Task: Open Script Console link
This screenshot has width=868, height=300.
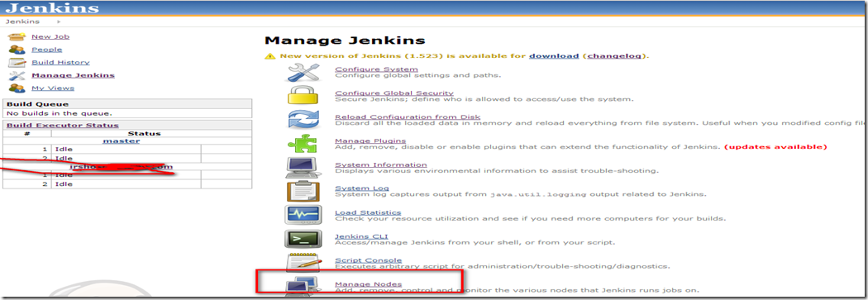Action: pyautogui.click(x=368, y=260)
